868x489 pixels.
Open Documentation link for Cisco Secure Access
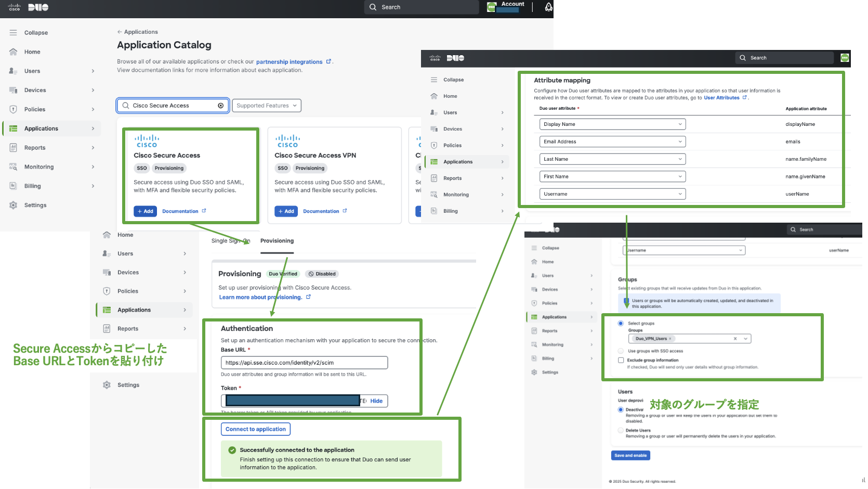coord(184,211)
